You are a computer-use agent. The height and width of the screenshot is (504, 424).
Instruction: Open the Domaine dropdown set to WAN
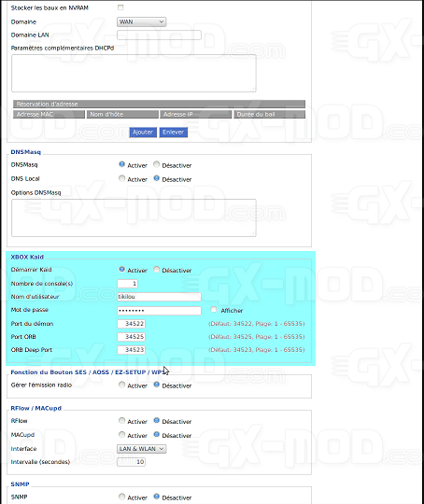[x=142, y=21]
